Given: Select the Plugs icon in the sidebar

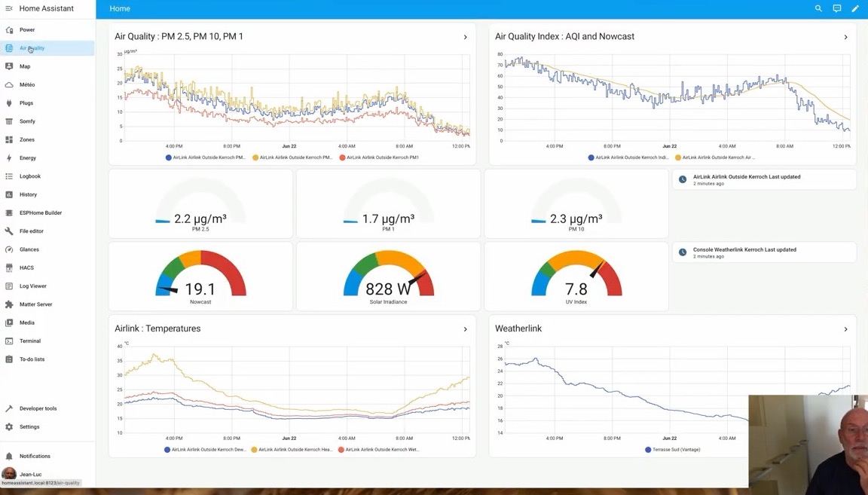Looking at the screenshot, I should pos(9,103).
